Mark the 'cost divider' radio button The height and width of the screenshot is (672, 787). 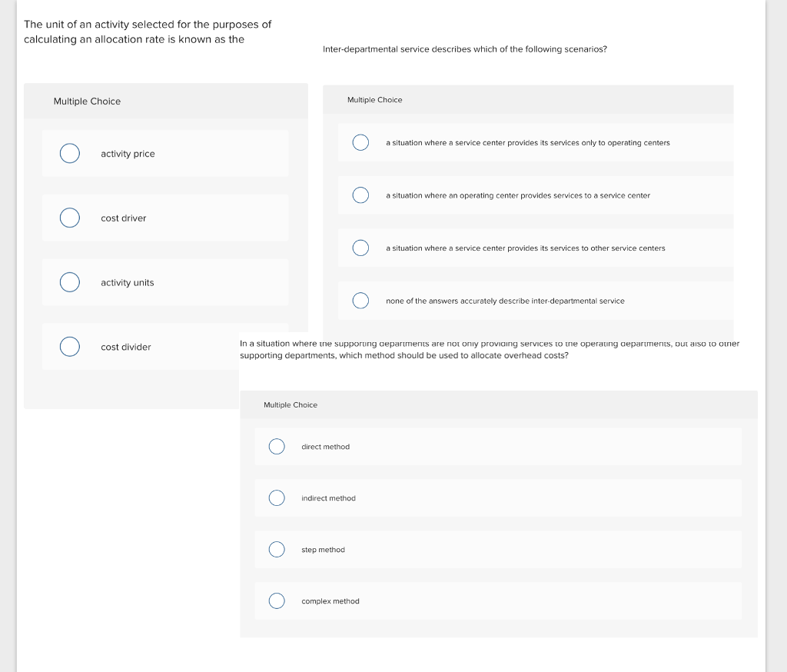[x=70, y=348]
